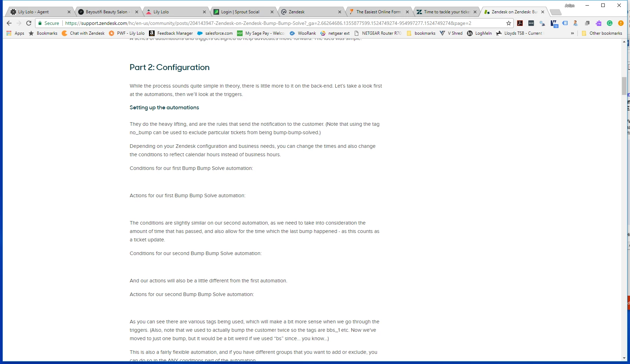Close the Zendesk on Zendesk tab
This screenshot has width=630, height=364.
tap(543, 12)
